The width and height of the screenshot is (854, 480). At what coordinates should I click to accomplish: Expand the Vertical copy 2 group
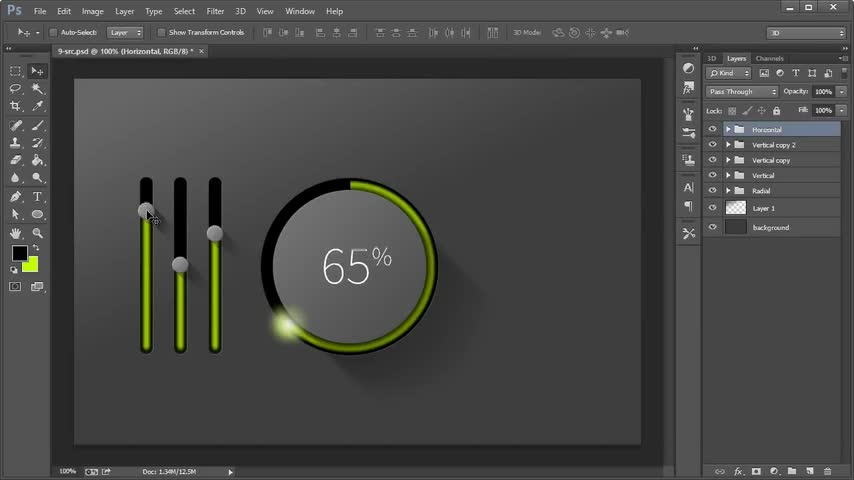point(728,144)
